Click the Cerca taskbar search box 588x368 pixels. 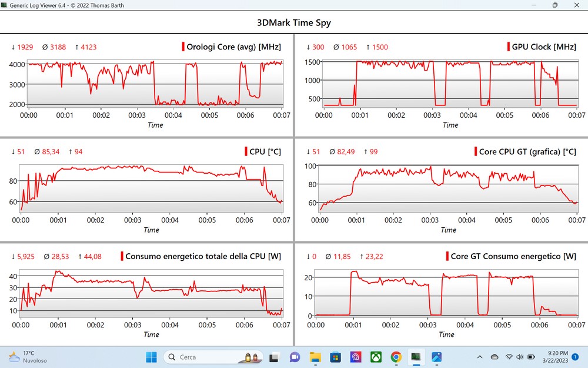(213, 357)
